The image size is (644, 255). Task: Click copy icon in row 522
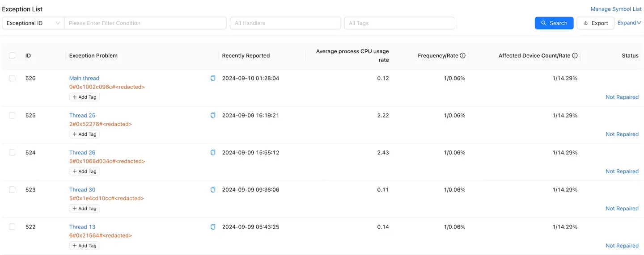[213, 227]
